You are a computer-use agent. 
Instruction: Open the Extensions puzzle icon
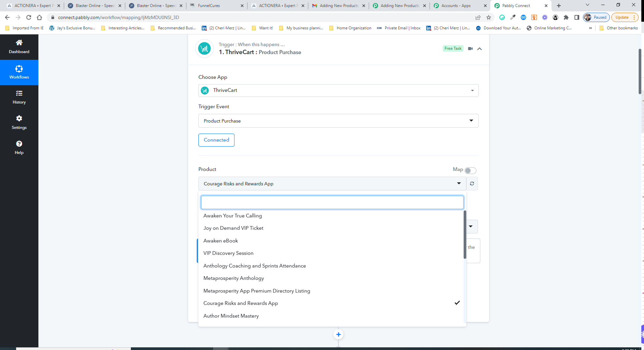pos(566,17)
